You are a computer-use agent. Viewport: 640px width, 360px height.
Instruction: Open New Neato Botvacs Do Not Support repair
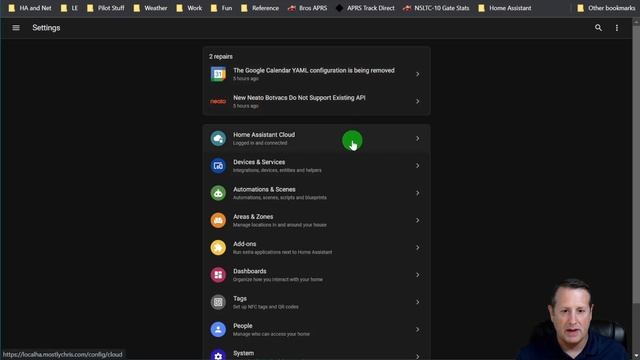pyautogui.click(x=316, y=101)
